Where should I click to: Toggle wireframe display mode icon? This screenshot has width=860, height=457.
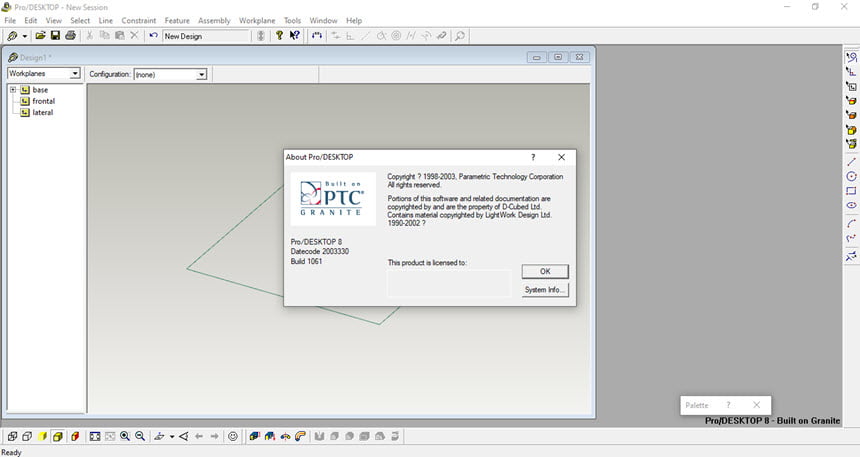pos(12,436)
